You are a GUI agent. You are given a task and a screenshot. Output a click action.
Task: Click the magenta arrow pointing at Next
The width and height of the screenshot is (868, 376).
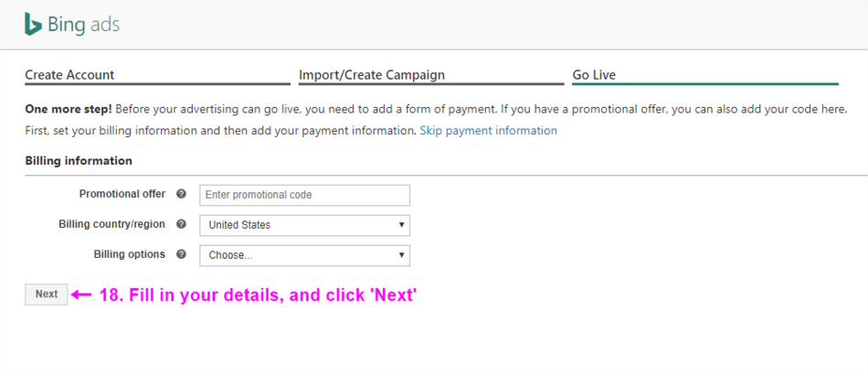tap(82, 295)
